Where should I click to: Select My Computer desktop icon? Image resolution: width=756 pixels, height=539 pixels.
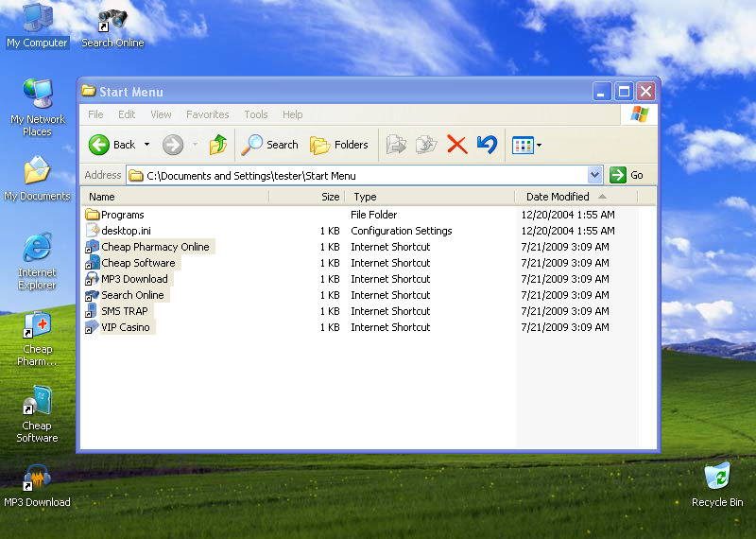pyautogui.click(x=37, y=26)
